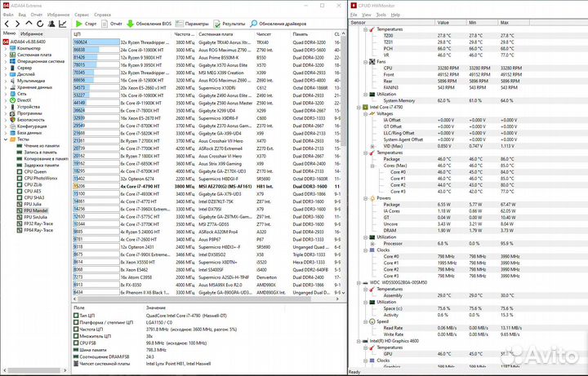Screen dimensions: 588x376
Task: Open the File menu in HWMonitor
Action: click(354, 15)
